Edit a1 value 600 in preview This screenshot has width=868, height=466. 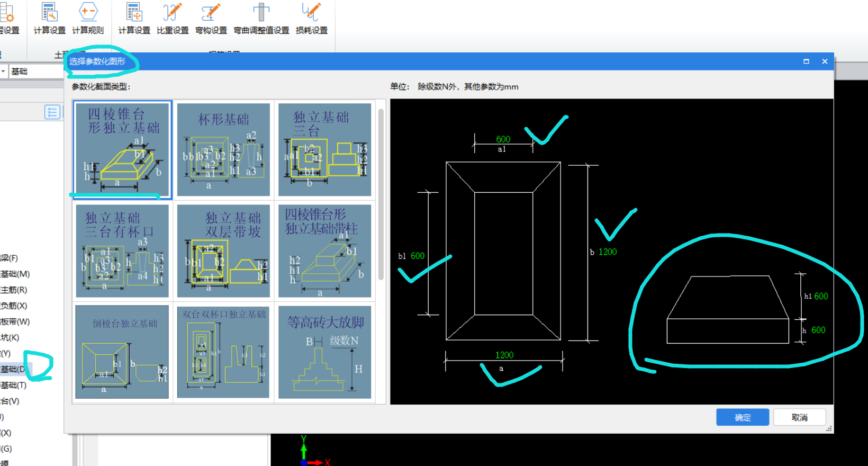click(503, 139)
